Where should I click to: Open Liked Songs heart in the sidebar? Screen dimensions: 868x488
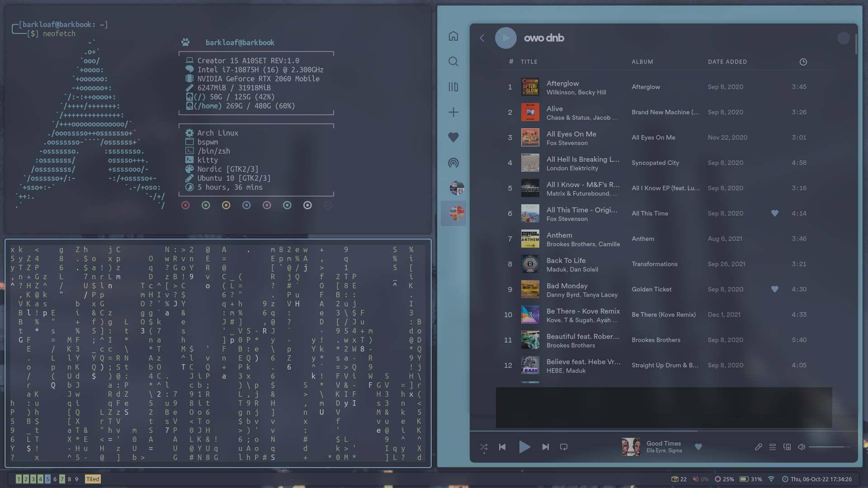[x=453, y=137]
